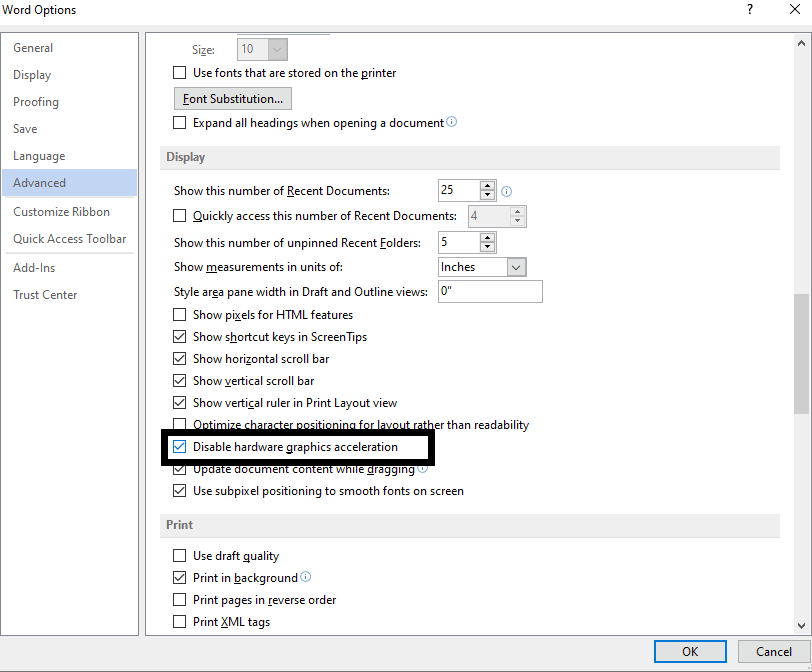Image resolution: width=812 pixels, height=672 pixels.
Task: Enable Print XML tags option
Action: click(x=179, y=621)
